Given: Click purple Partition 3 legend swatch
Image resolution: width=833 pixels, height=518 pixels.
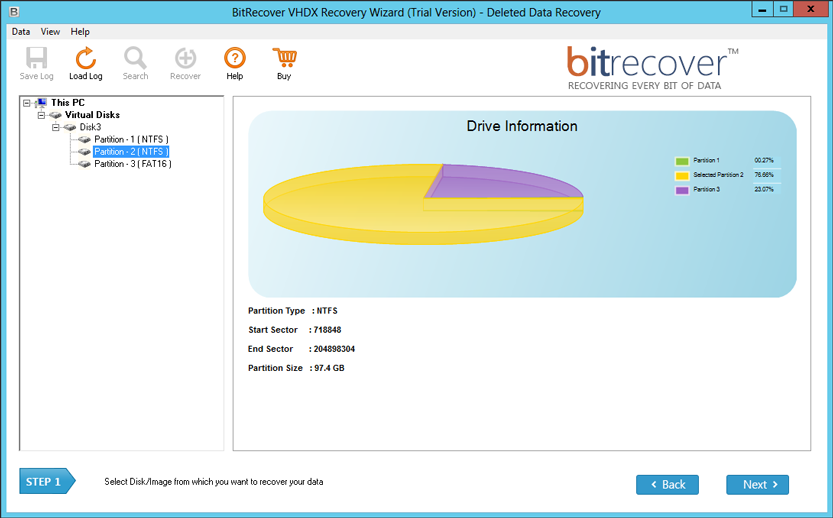Looking at the screenshot, I should coord(682,190).
